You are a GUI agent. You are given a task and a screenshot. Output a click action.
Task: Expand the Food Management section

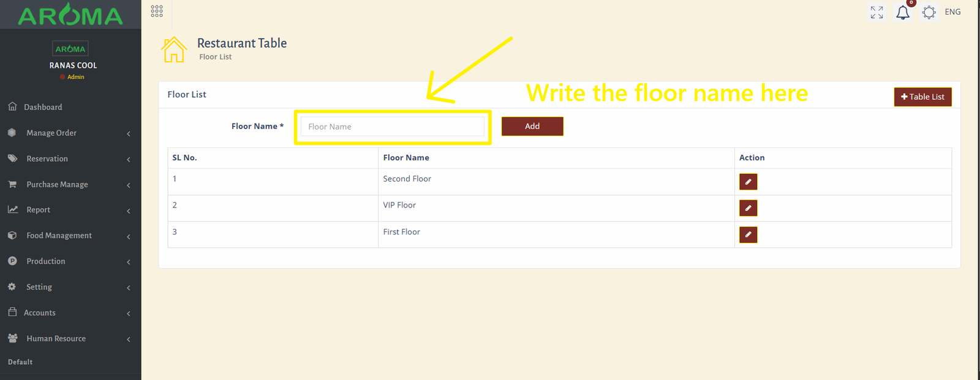[x=59, y=236]
